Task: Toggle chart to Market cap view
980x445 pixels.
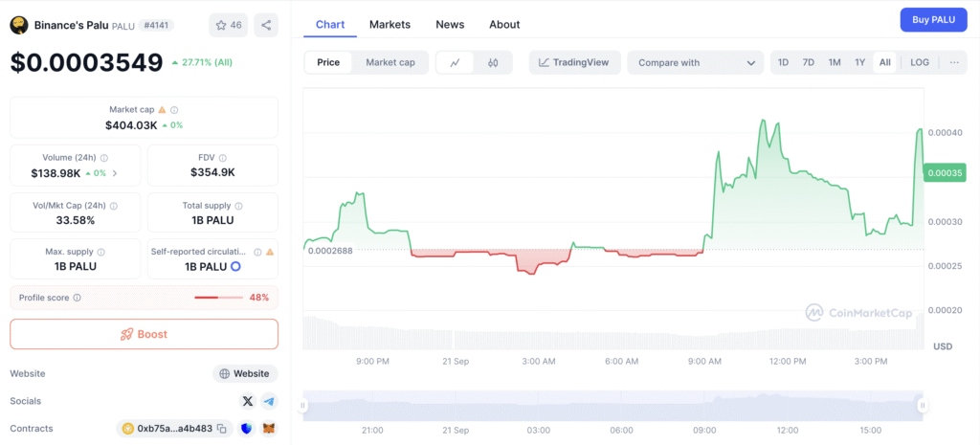Action: pos(390,62)
